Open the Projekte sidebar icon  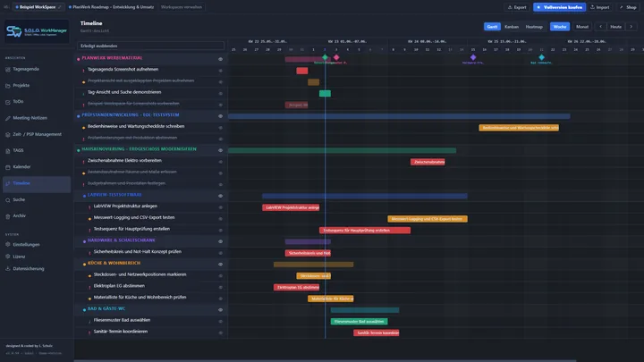[x=8, y=86]
